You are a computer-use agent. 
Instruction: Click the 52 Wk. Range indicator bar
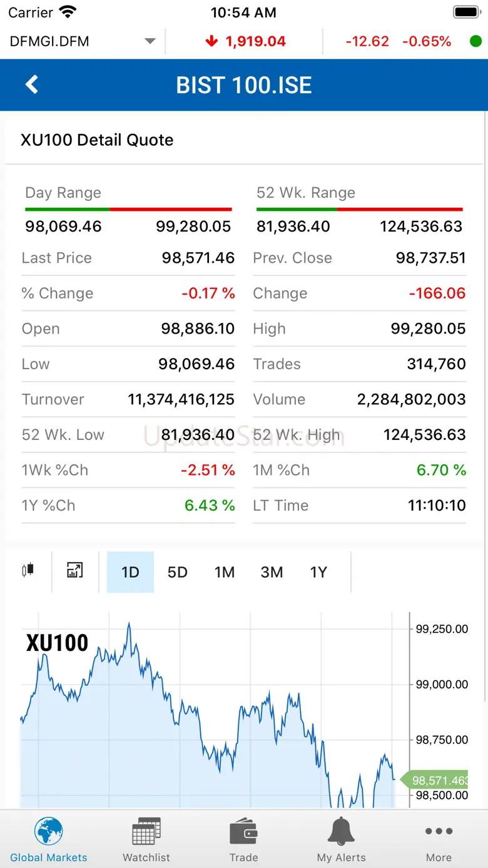point(359,209)
